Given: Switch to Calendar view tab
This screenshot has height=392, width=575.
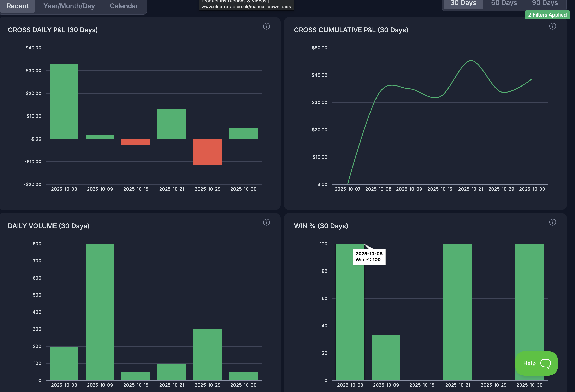Looking at the screenshot, I should (124, 6).
